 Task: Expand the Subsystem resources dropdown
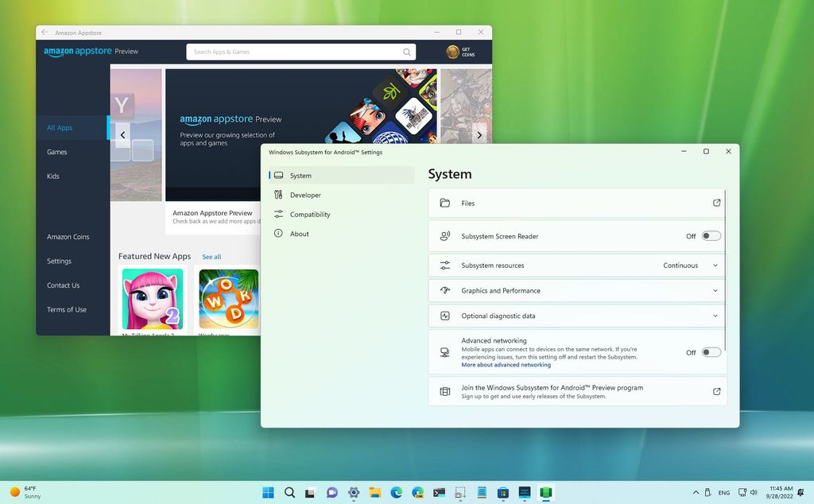point(714,265)
